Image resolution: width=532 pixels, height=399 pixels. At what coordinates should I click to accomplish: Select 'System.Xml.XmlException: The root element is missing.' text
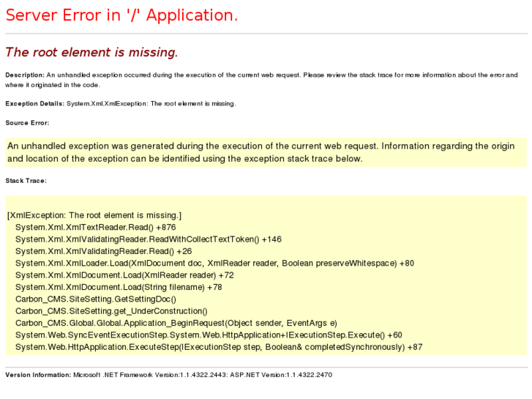151,103
